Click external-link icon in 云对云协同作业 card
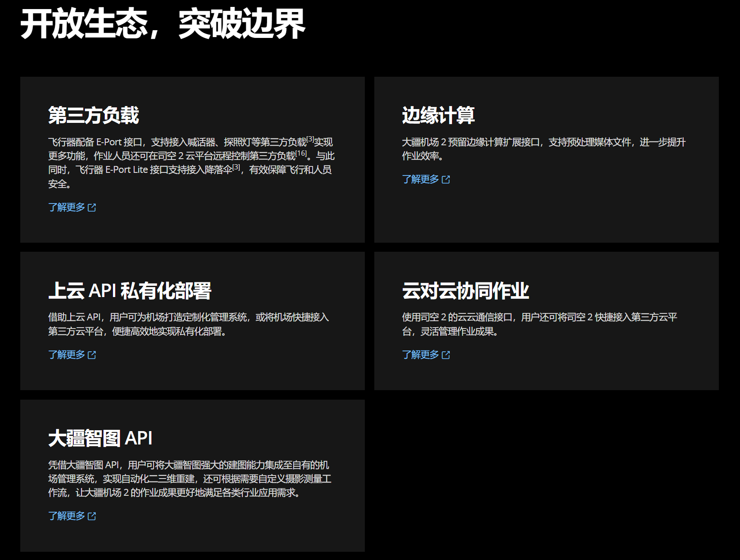The width and height of the screenshot is (740, 560). pyautogui.click(x=446, y=355)
